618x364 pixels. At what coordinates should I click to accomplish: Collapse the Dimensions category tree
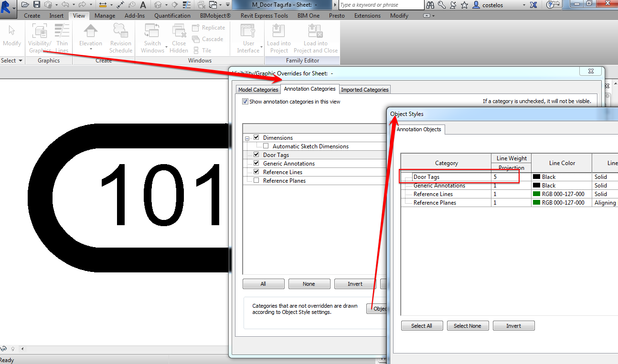click(247, 137)
